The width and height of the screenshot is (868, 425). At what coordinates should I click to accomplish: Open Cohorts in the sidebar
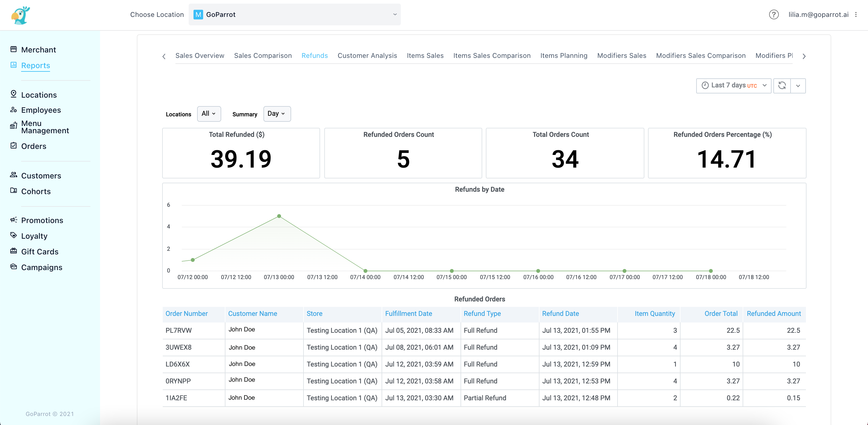[x=36, y=191]
